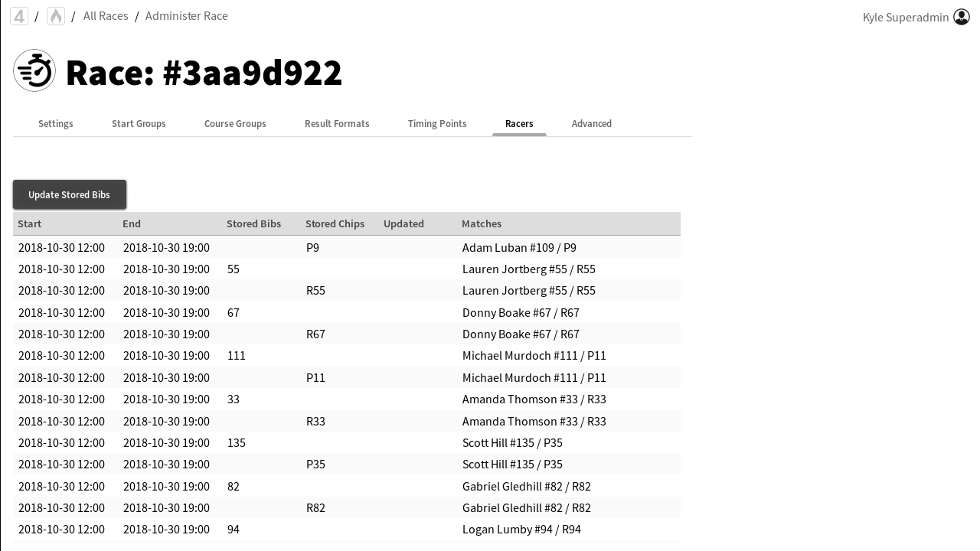This screenshot has width=980, height=551.
Task: Open the Start Groups tab
Action: [139, 123]
